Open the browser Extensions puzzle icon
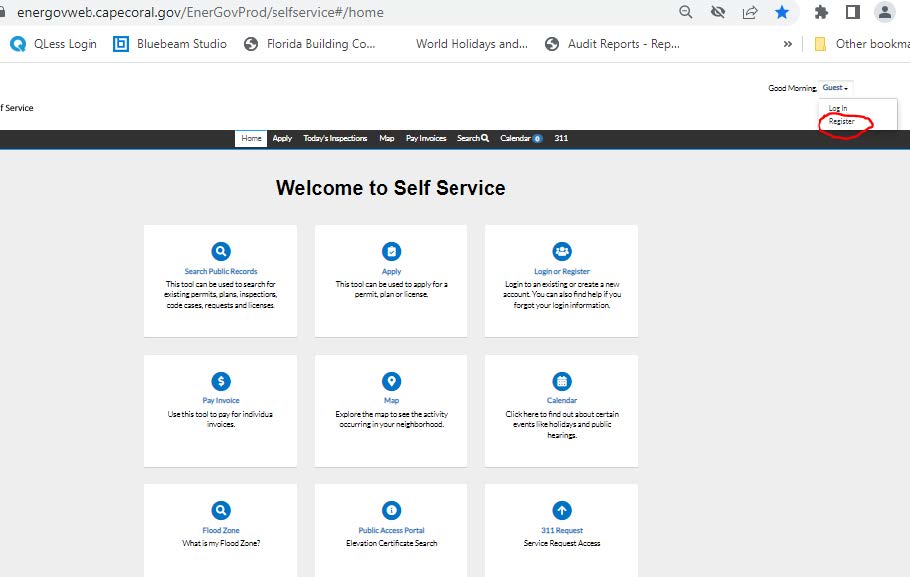The height and width of the screenshot is (577, 910). pyautogui.click(x=820, y=14)
